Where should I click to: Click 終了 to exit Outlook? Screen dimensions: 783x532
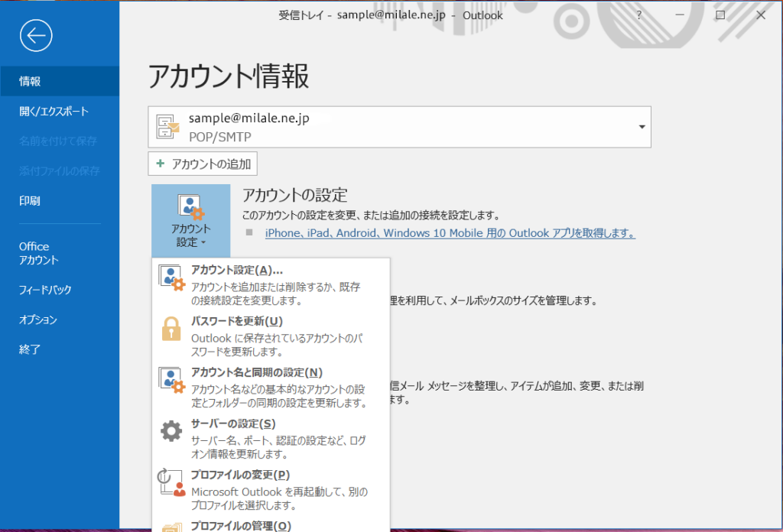(x=60, y=349)
